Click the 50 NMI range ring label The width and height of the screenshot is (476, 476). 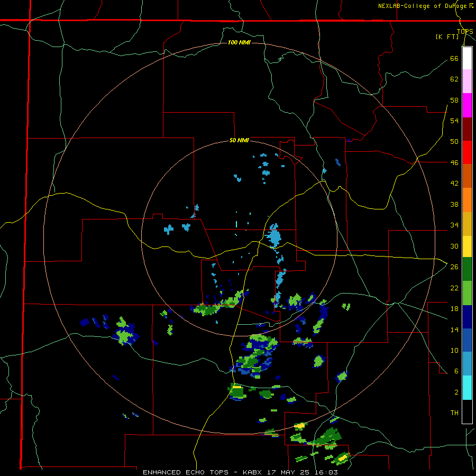click(239, 140)
